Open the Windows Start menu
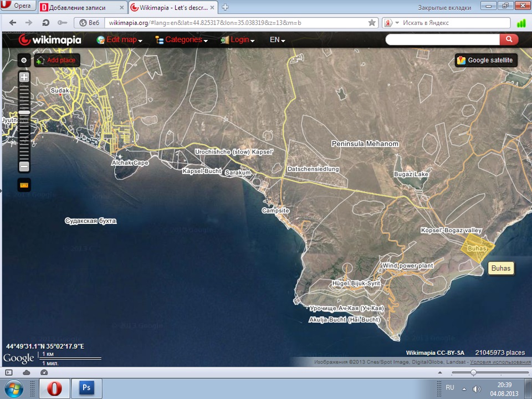 13,389
